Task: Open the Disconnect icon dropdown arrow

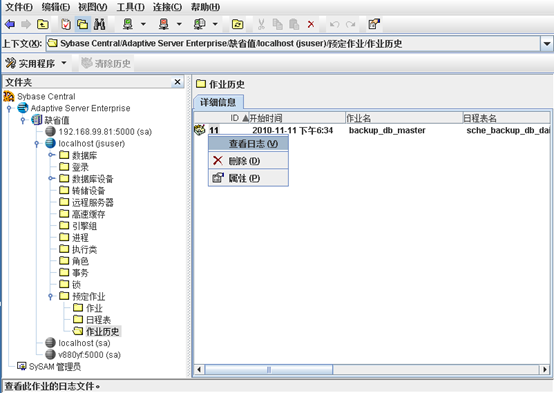Action: tap(179, 24)
